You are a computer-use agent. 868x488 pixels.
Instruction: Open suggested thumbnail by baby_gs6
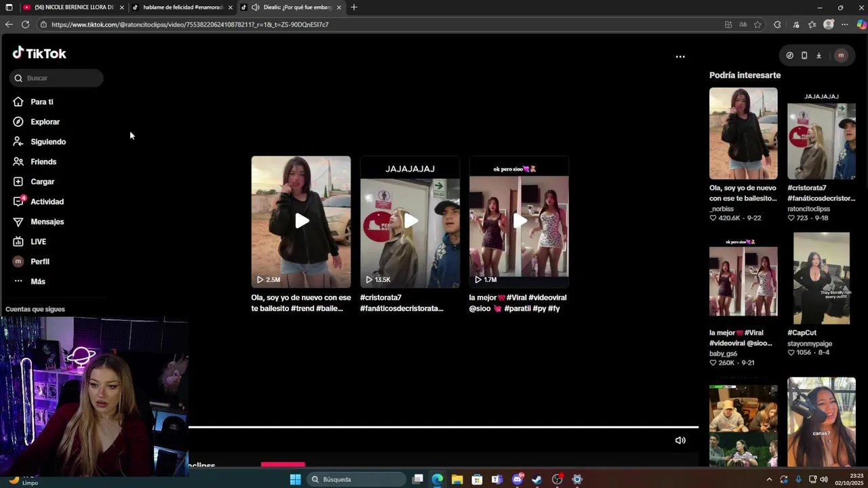click(743, 279)
